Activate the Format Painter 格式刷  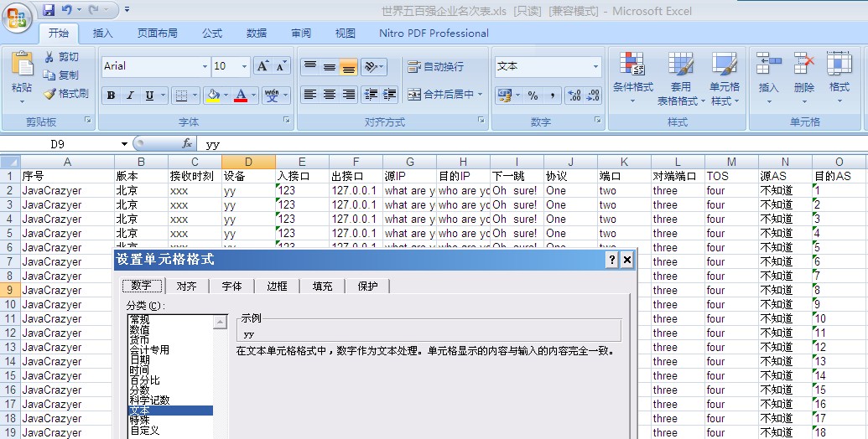66,94
